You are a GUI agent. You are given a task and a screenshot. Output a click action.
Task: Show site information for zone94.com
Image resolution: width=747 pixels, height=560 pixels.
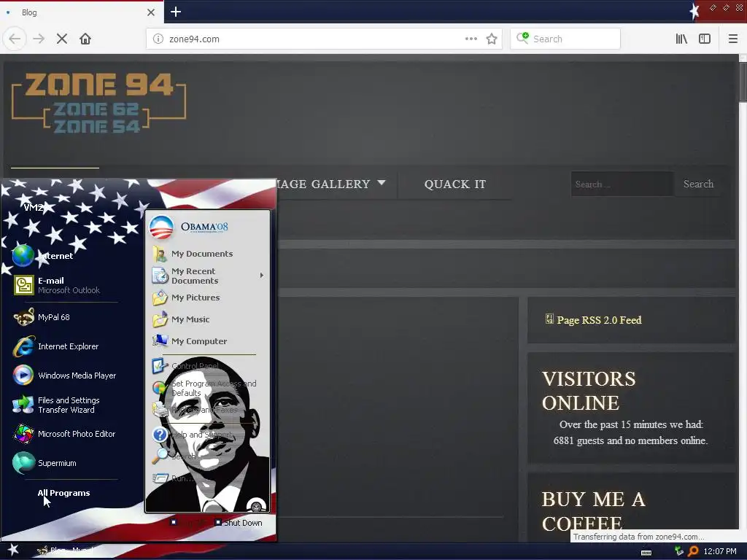pos(158,39)
